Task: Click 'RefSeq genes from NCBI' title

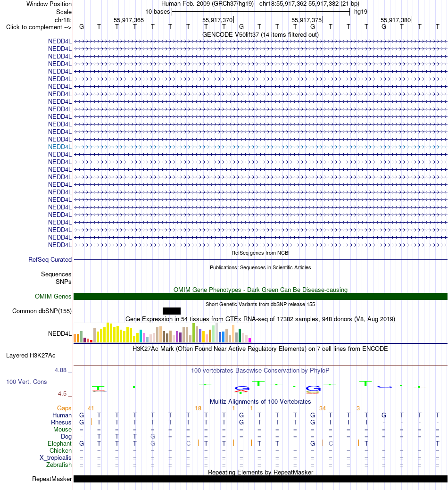Action: coord(260,253)
